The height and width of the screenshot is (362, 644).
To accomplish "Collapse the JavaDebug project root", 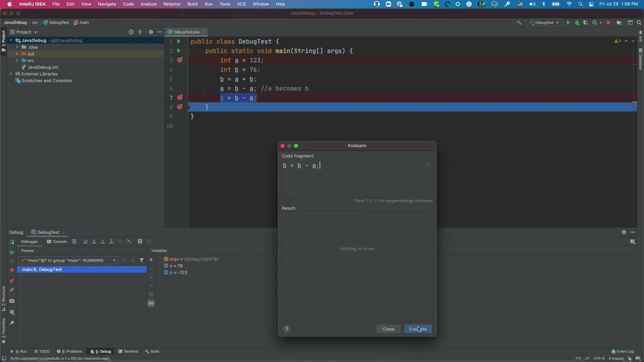I will [11, 40].
